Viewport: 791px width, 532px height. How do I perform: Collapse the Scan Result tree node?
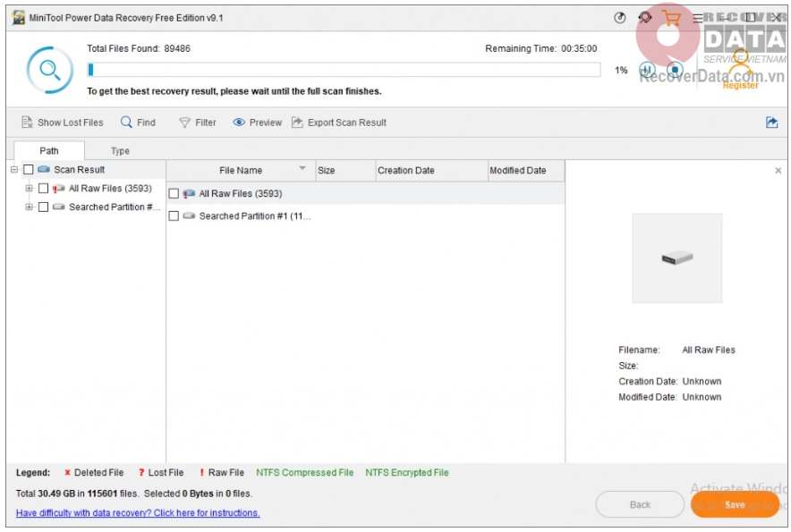coord(14,169)
